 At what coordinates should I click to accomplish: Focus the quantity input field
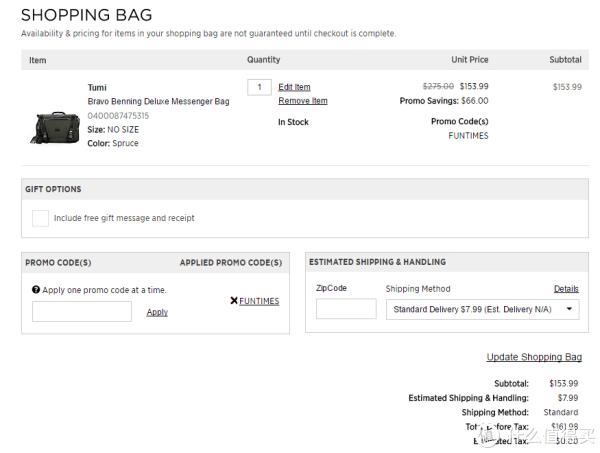259,87
